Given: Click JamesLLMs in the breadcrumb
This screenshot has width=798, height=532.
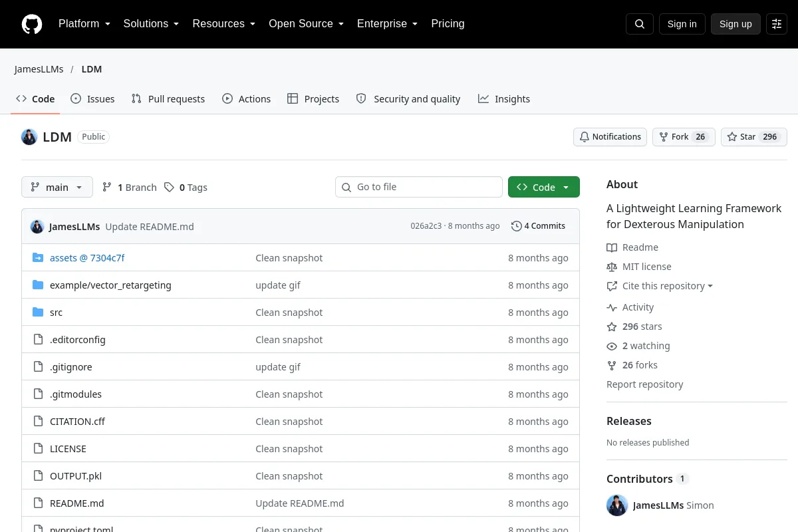Looking at the screenshot, I should 39,69.
